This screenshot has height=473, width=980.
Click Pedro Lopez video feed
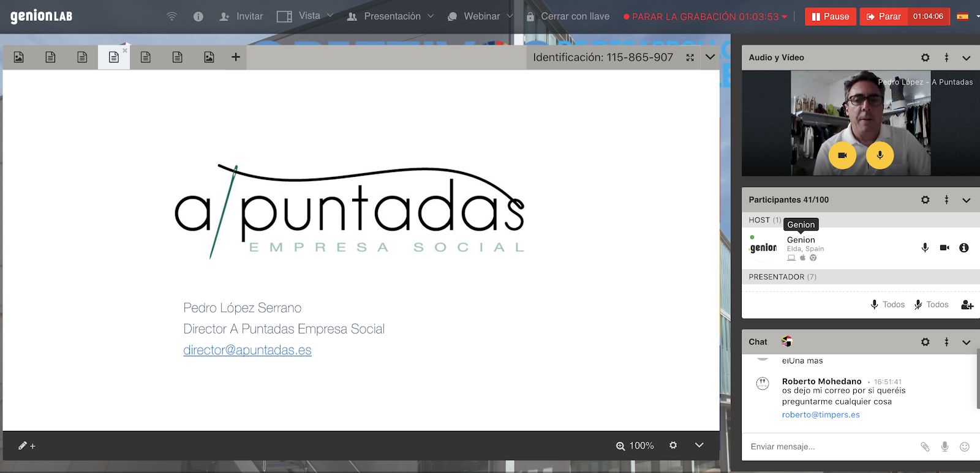[x=861, y=123]
